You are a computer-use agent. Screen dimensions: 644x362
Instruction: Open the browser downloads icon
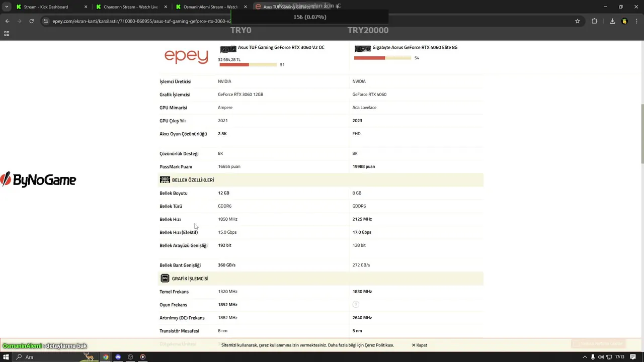[612, 21]
